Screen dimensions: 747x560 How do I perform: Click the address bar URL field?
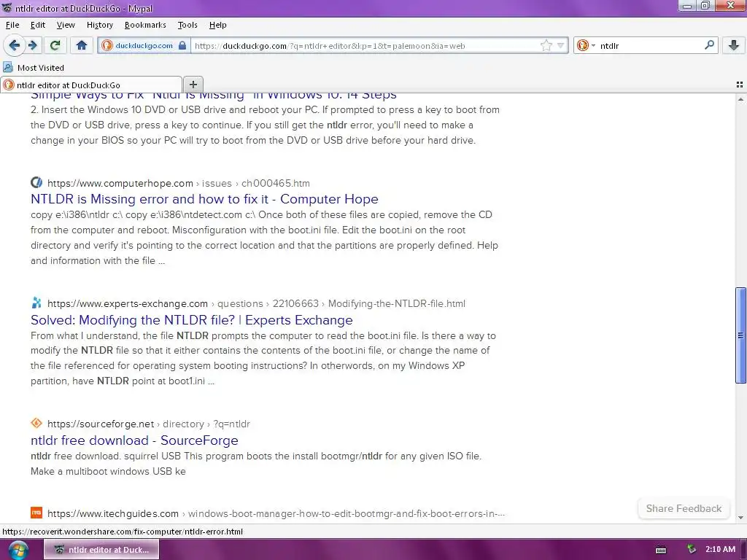click(x=365, y=45)
